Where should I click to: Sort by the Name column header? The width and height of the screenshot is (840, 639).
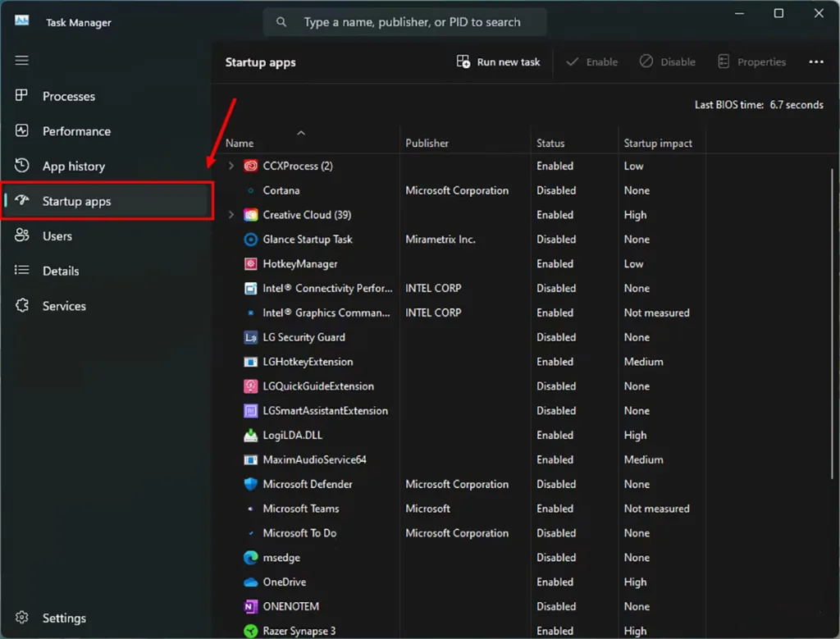pyautogui.click(x=240, y=143)
